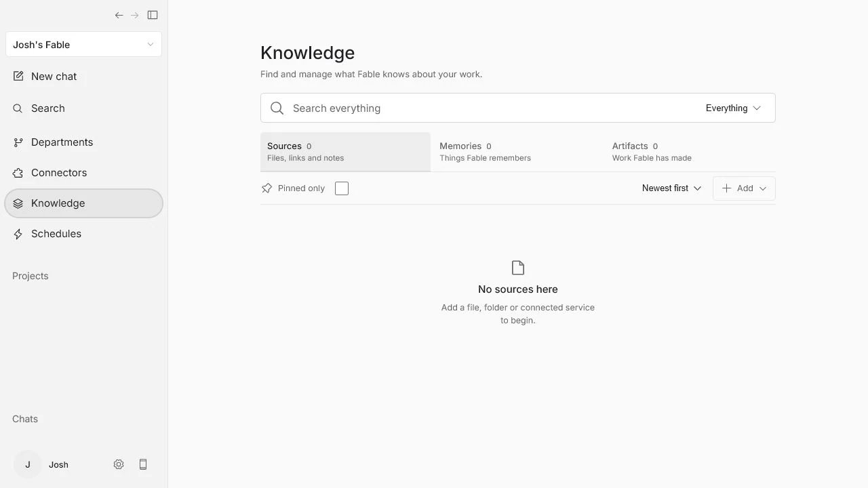
Task: Open the Connectors page
Action: point(83,173)
